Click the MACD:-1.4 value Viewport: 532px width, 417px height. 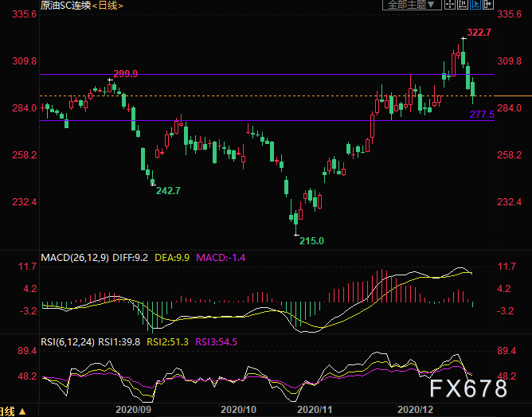pos(221,258)
